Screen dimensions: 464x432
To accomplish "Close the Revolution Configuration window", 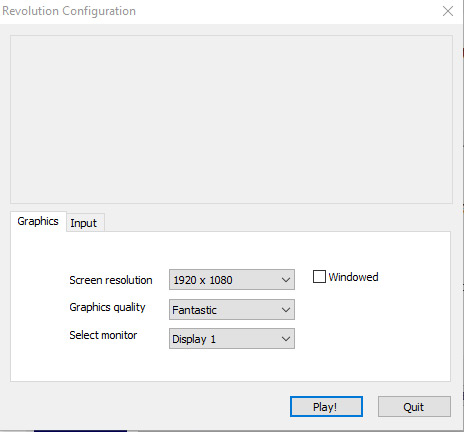I will [448, 11].
